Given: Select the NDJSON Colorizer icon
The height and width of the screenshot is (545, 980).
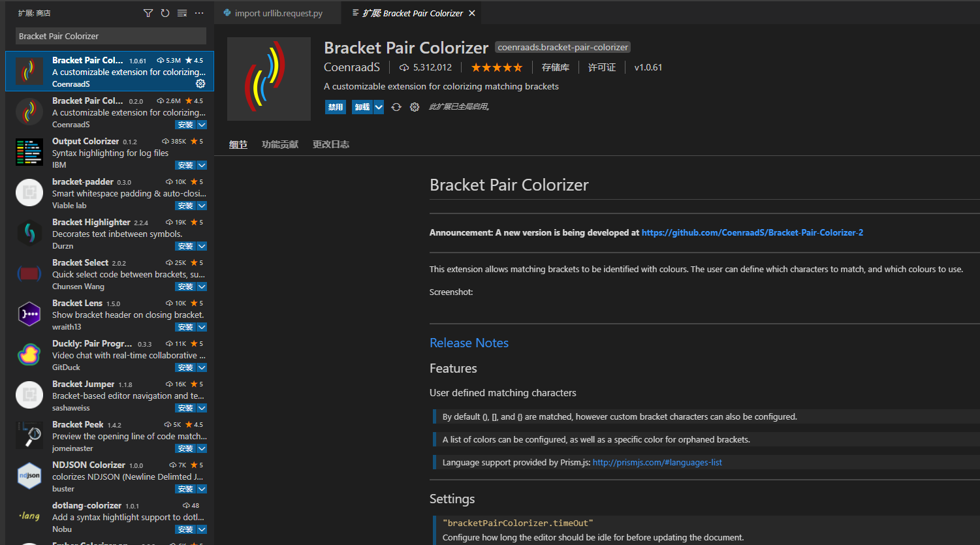Looking at the screenshot, I should point(29,476).
